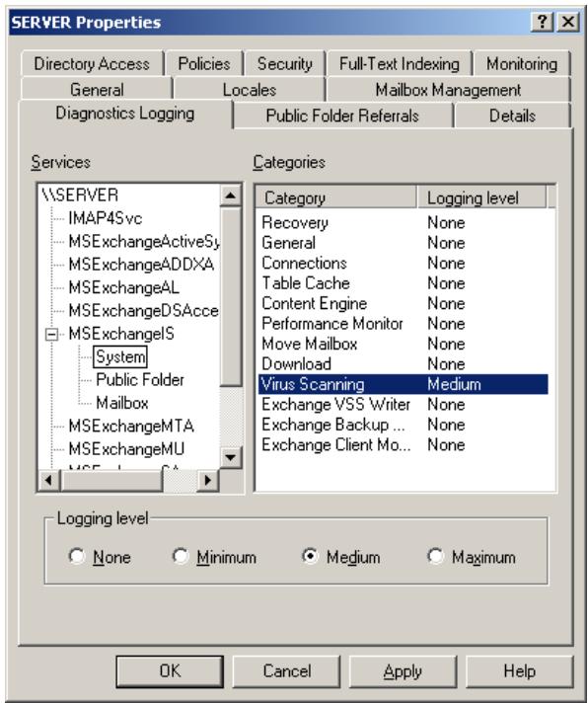Click the services tree scroll right arrow
This screenshot has height=703, width=588.
point(208,480)
